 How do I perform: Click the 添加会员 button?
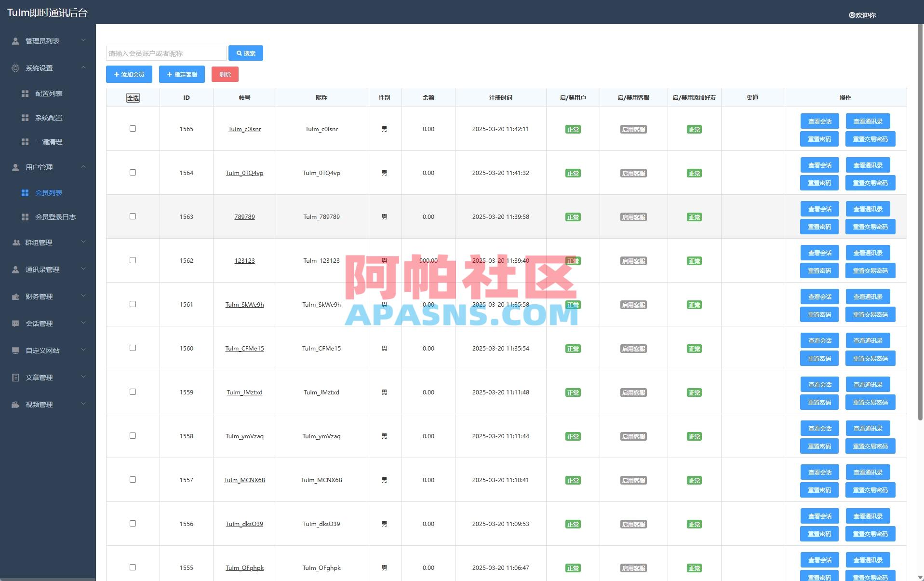128,74
